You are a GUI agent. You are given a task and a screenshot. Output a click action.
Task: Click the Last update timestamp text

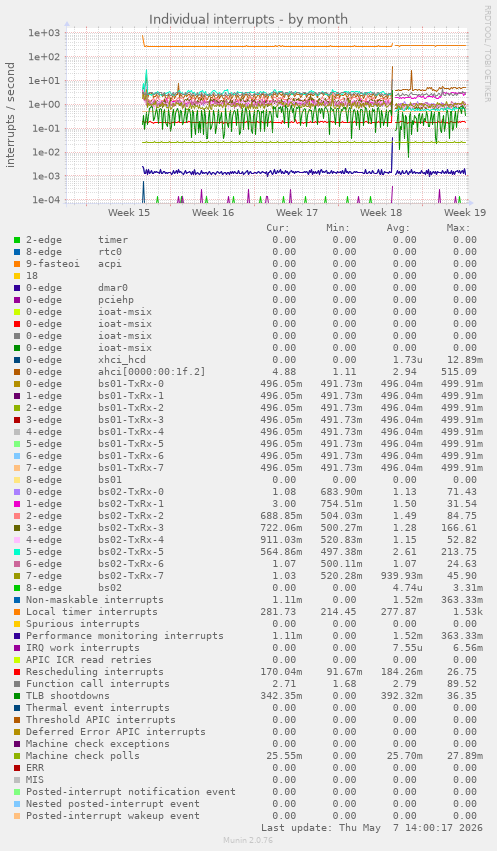coord(371,828)
